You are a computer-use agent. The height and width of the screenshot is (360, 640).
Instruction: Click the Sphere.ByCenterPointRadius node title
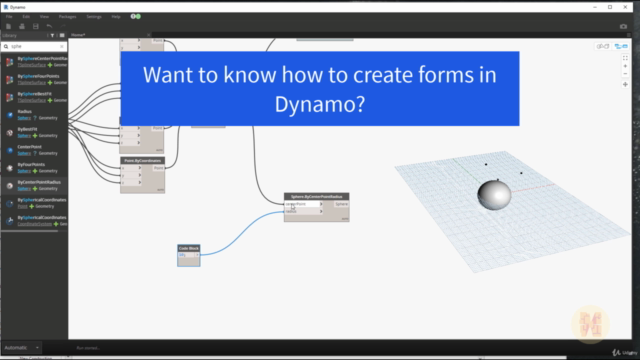point(317,197)
